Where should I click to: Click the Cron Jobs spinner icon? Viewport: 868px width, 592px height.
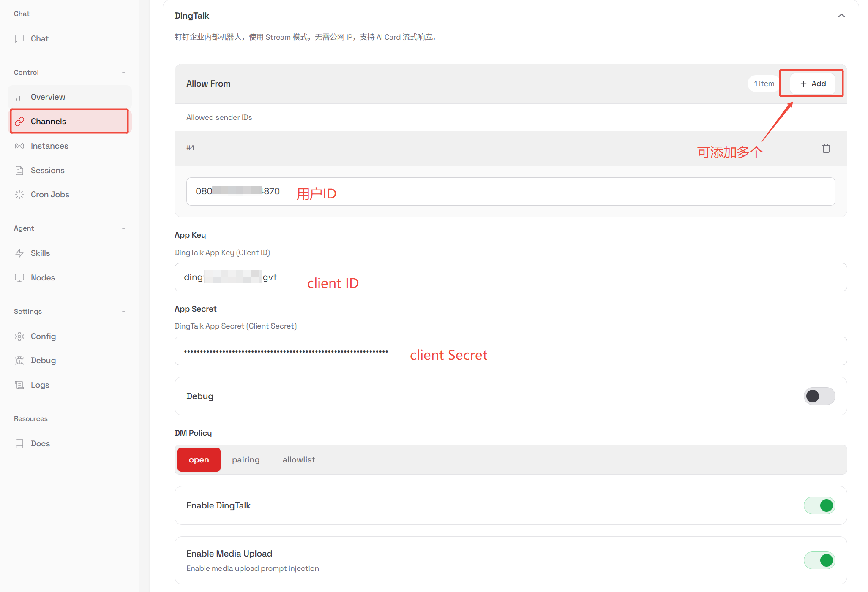19,195
